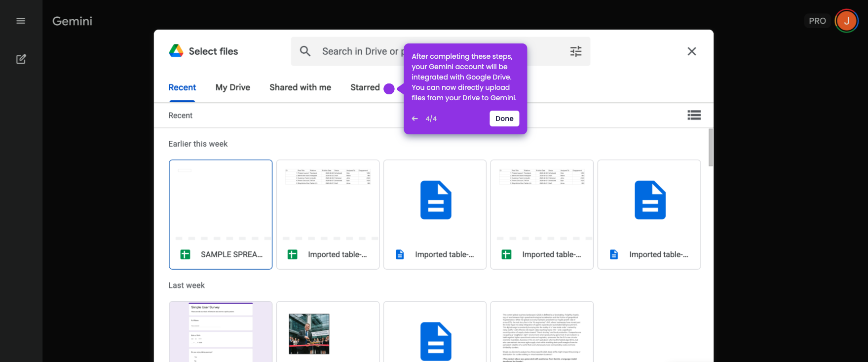This screenshot has height=362, width=868.
Task: Switch to the My Drive tab
Action: tap(233, 87)
